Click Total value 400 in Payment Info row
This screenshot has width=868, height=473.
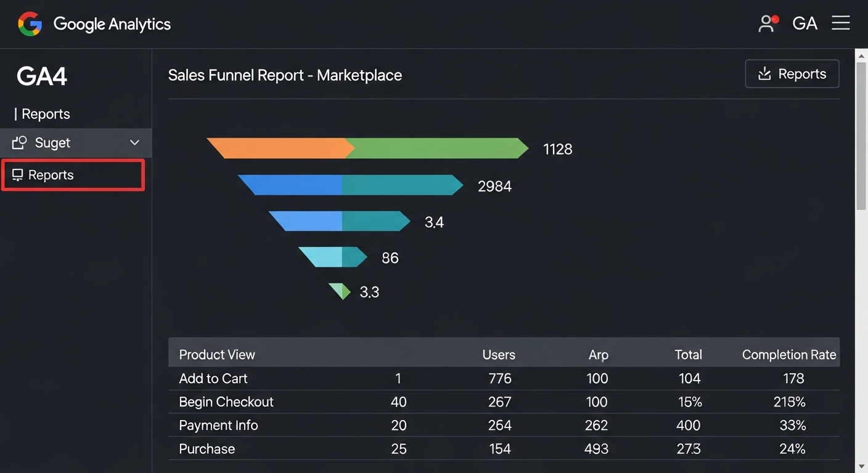(x=688, y=426)
